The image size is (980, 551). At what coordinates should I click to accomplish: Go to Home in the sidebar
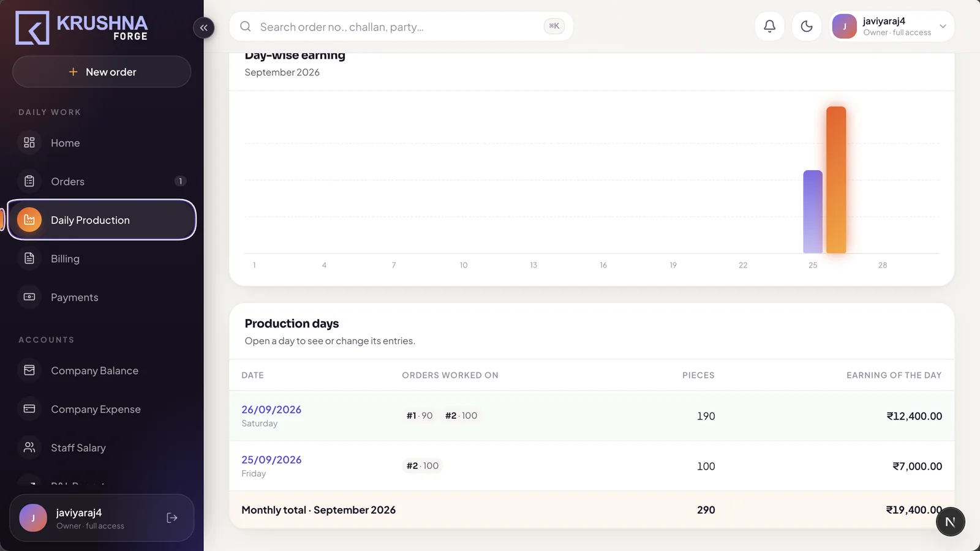102,143
